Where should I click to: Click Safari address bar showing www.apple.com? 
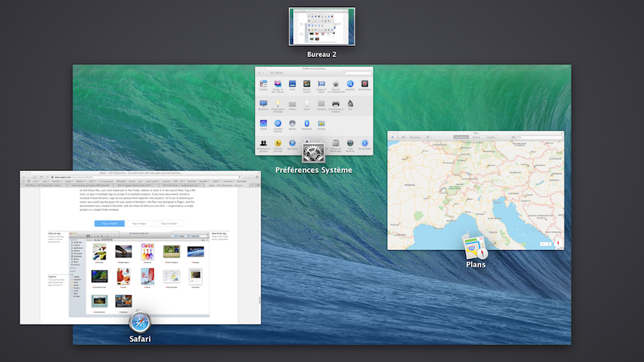(147, 177)
